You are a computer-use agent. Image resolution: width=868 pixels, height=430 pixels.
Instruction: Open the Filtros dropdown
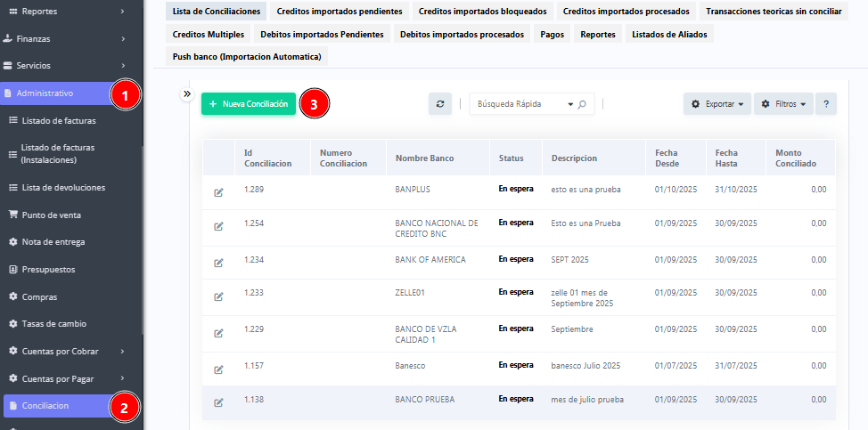[783, 104]
